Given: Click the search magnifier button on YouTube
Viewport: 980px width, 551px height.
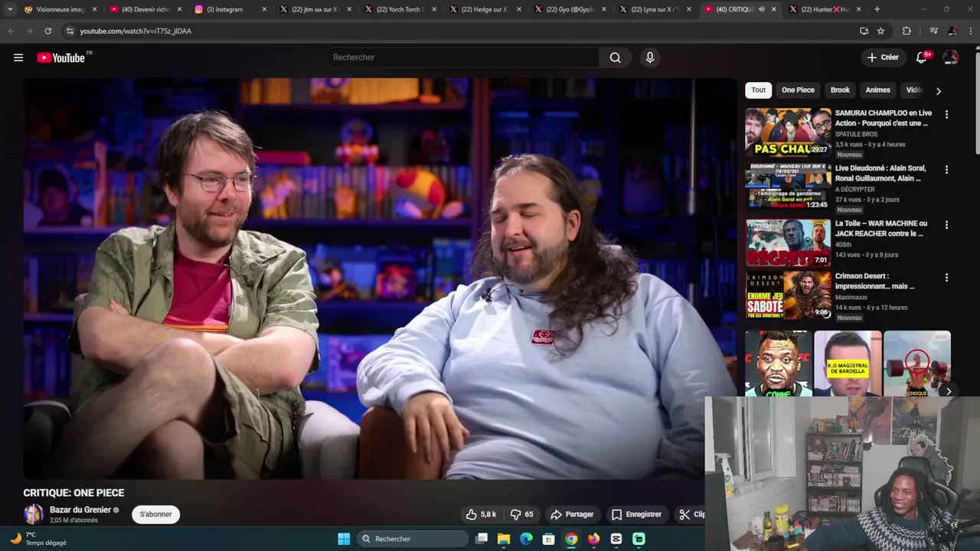Looking at the screenshot, I should 615,57.
